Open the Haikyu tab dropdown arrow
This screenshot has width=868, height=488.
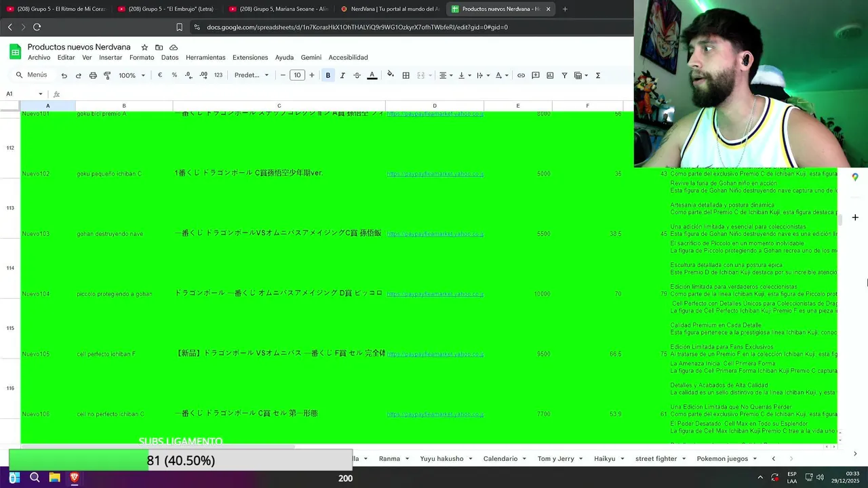[x=622, y=459]
